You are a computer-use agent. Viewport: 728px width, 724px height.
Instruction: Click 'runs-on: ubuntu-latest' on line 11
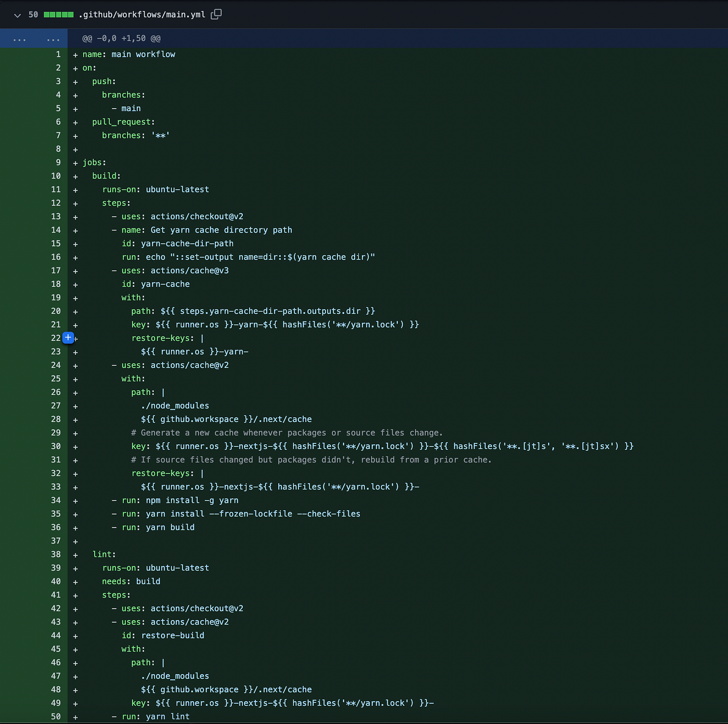coord(155,189)
